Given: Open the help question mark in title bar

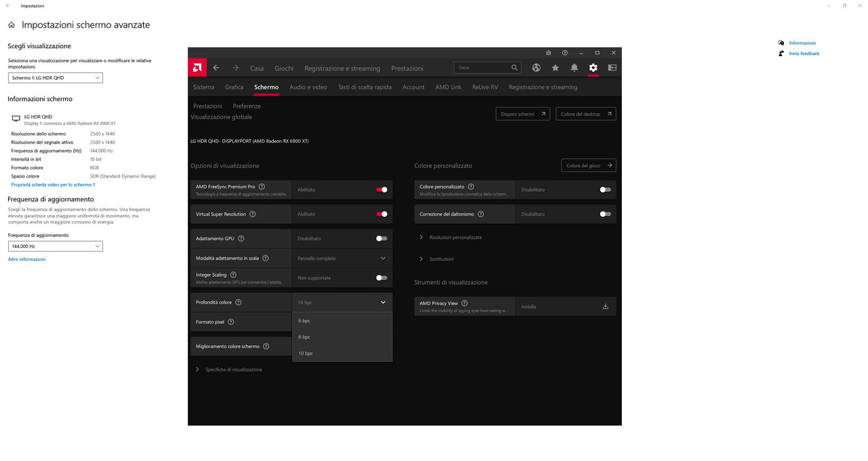Looking at the screenshot, I should (x=565, y=53).
